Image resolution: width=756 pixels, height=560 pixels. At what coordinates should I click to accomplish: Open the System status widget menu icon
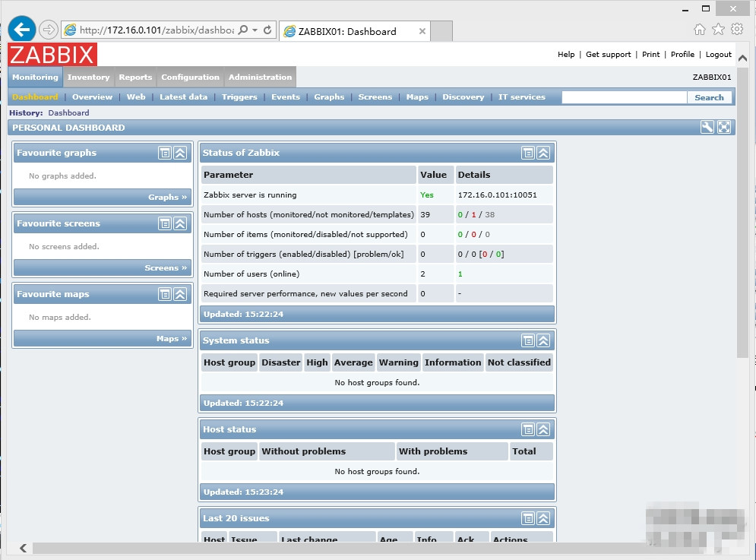pos(528,340)
